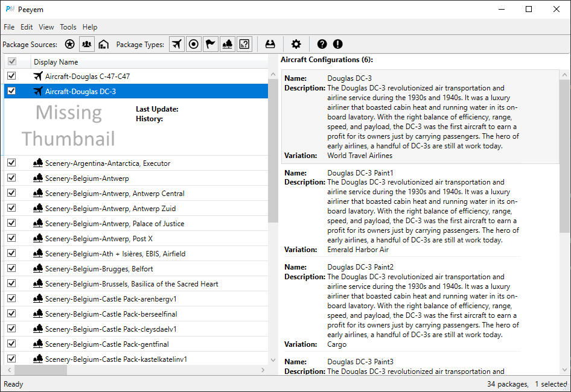The image size is (571, 392).
Task: Toggle the community package source filter
Action: click(87, 44)
